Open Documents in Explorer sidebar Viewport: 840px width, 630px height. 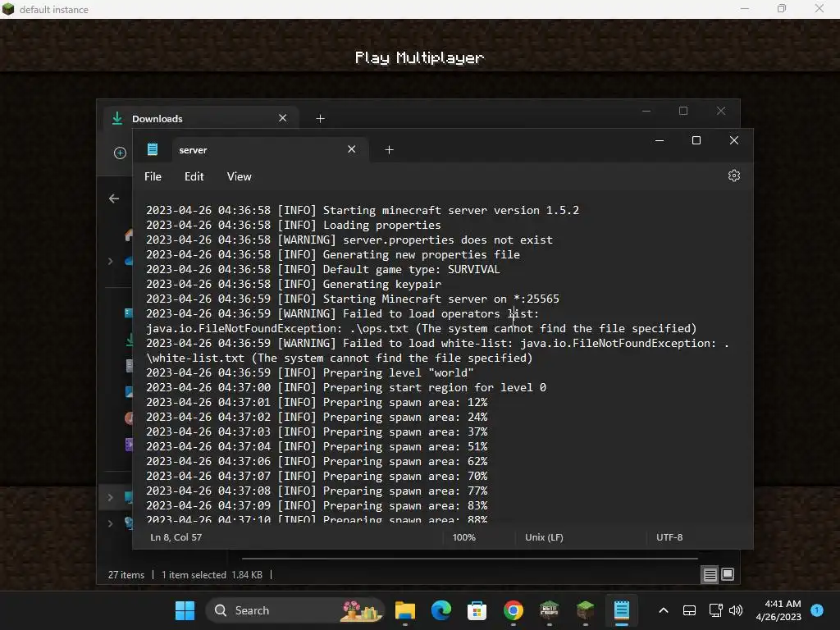tap(129, 366)
